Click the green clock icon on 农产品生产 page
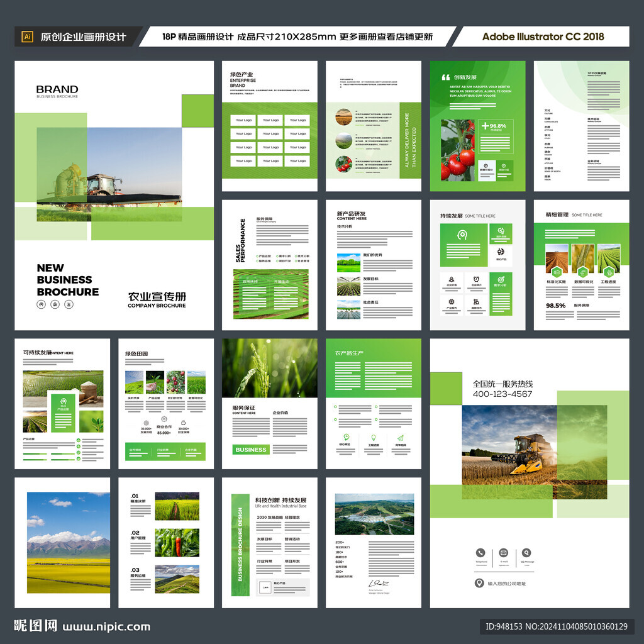 tap(347, 437)
